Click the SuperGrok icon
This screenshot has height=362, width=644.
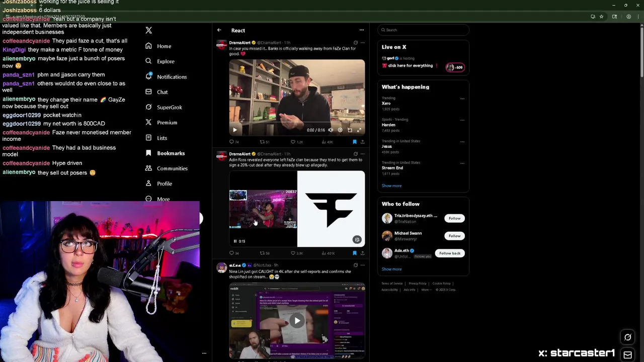[148, 107]
